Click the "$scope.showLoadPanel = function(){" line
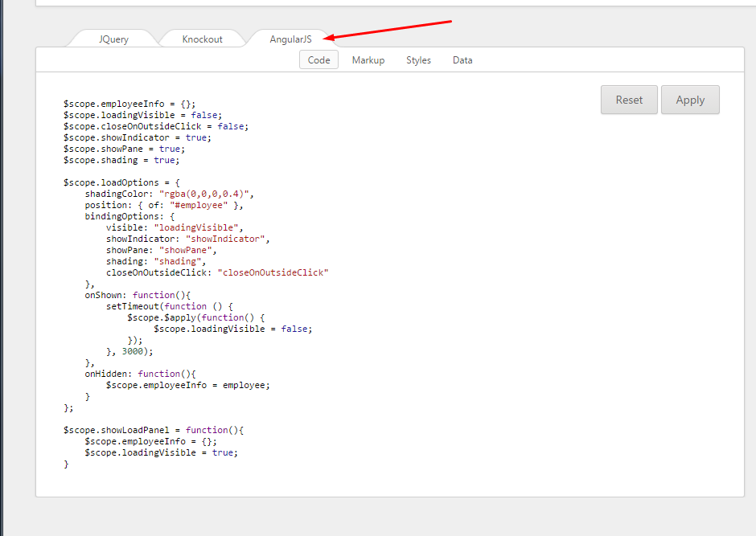Viewport: 756px width, 536px height. 154,430
